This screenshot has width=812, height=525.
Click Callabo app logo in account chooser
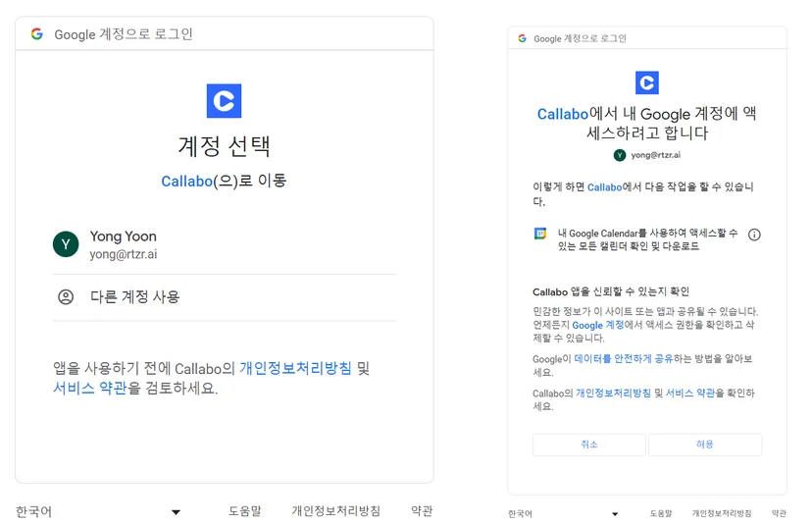224,100
